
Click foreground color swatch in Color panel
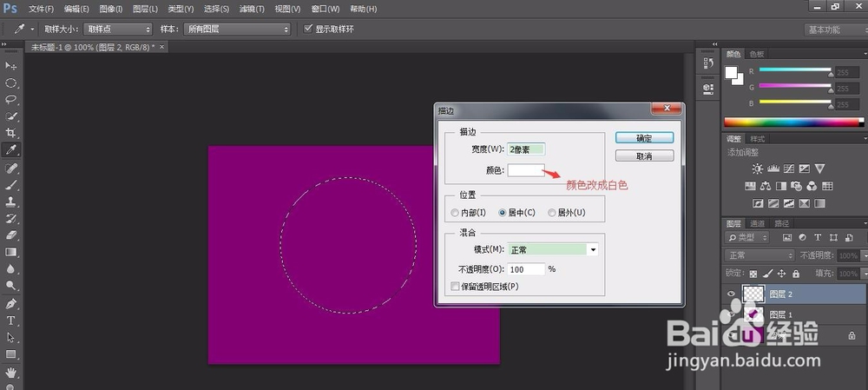[733, 73]
